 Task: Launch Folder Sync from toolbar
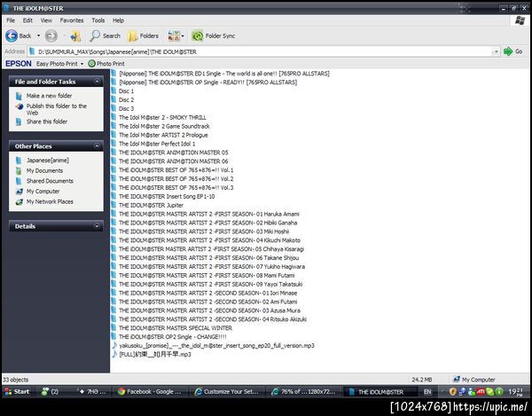point(214,35)
